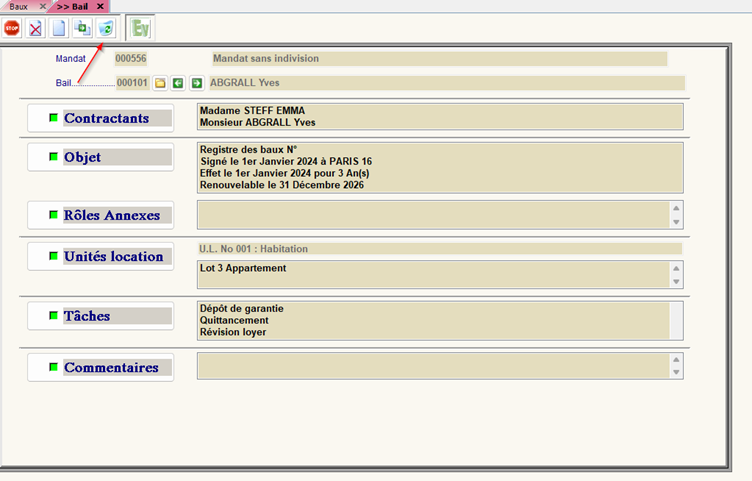The width and height of the screenshot is (752, 481).
Task: Switch to the Baux tab
Action: click(19, 6)
